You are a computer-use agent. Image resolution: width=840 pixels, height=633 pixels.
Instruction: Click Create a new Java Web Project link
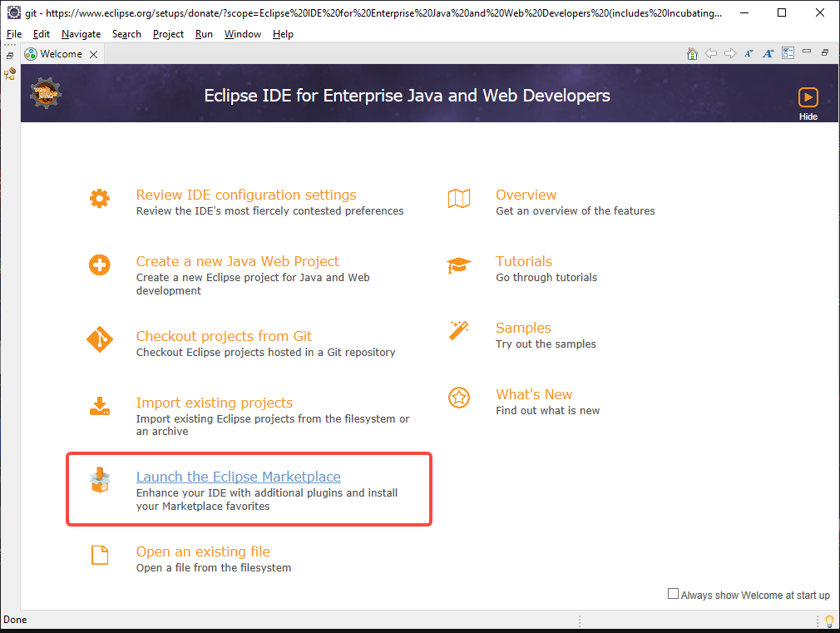[237, 261]
